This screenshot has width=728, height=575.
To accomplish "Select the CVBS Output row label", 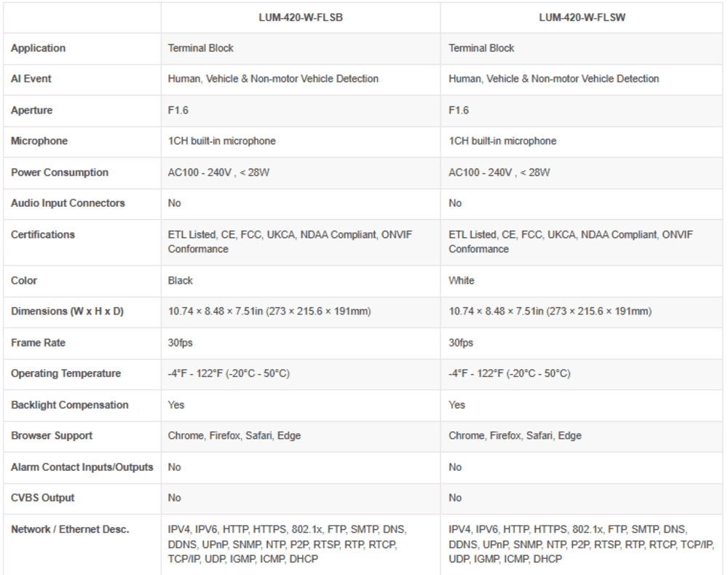I will [x=43, y=498].
